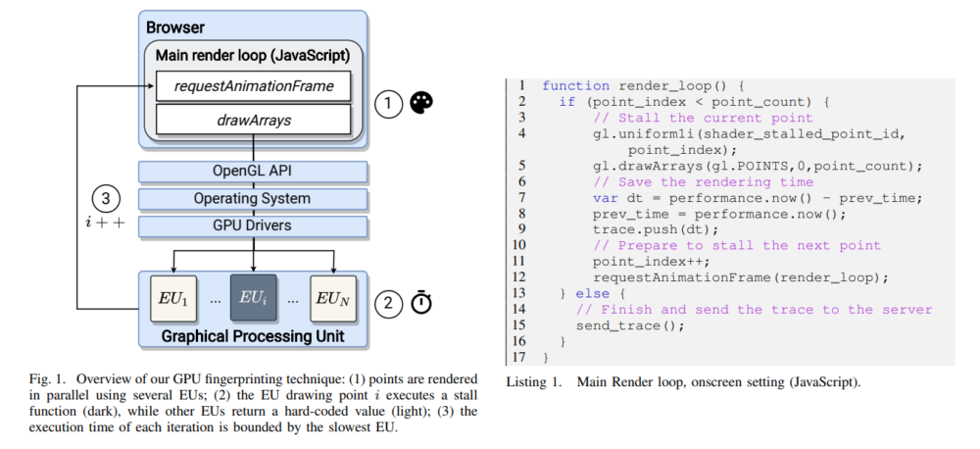Click the Listing 1 caption text

tap(683, 381)
